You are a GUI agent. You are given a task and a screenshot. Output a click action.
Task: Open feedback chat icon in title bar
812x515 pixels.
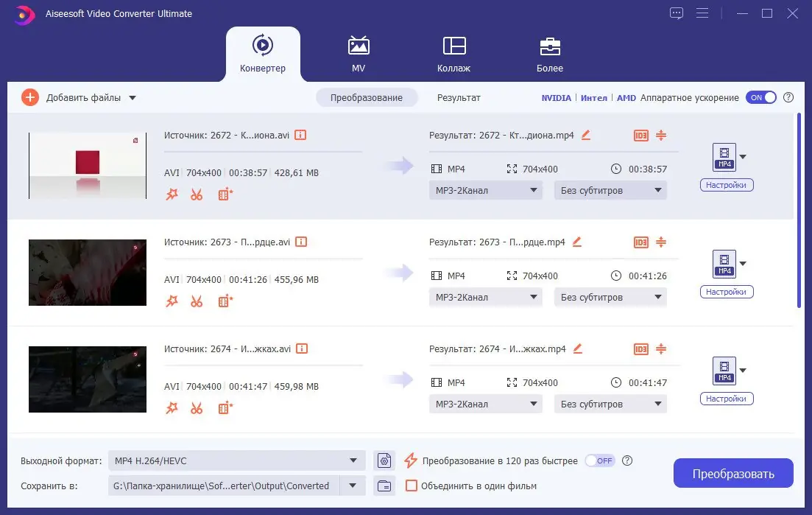click(x=677, y=13)
